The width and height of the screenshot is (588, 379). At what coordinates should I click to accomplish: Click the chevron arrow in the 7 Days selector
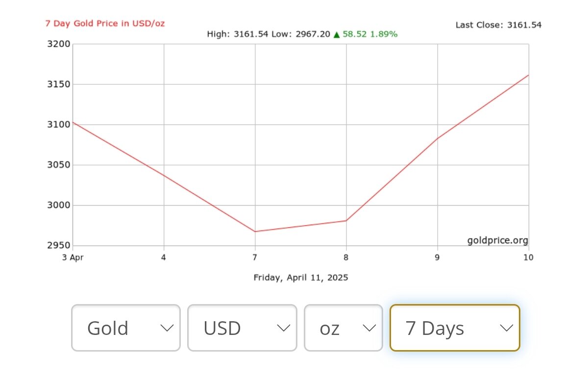pyautogui.click(x=506, y=328)
